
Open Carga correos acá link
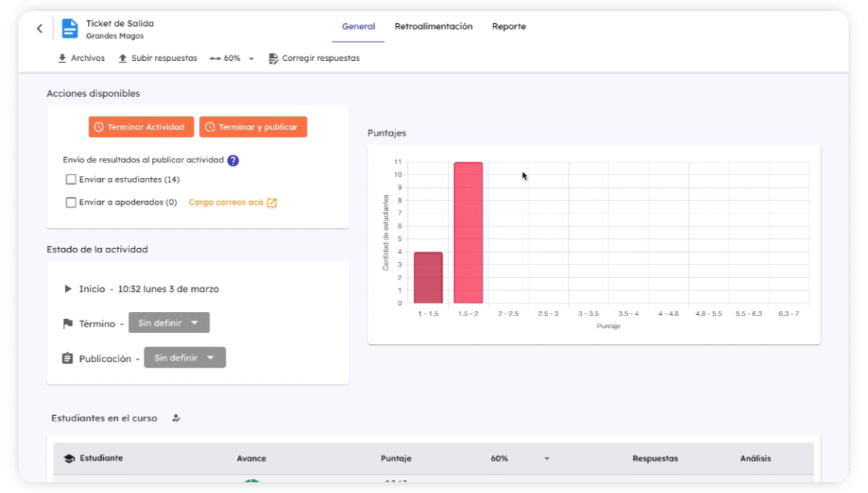(x=226, y=203)
